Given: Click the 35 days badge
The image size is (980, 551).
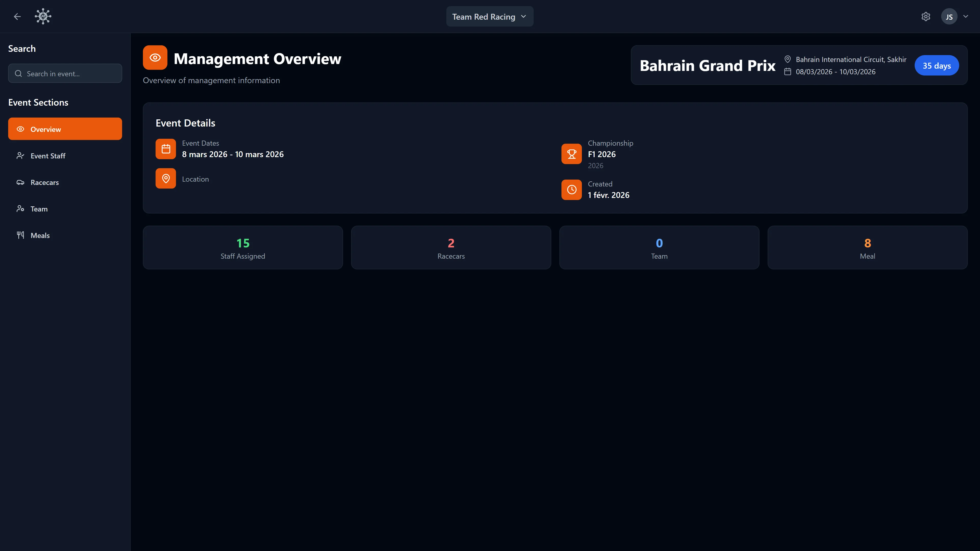Looking at the screenshot, I should [x=937, y=65].
